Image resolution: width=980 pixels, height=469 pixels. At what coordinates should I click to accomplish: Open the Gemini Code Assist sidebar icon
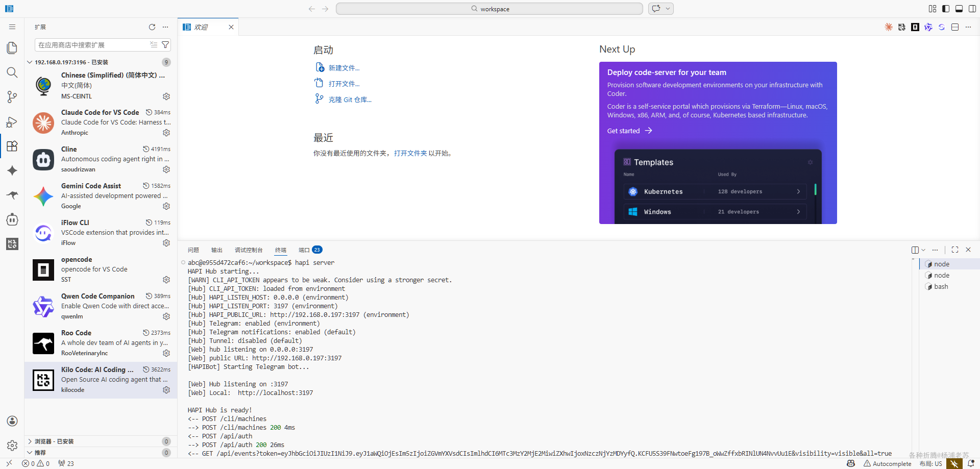12,171
